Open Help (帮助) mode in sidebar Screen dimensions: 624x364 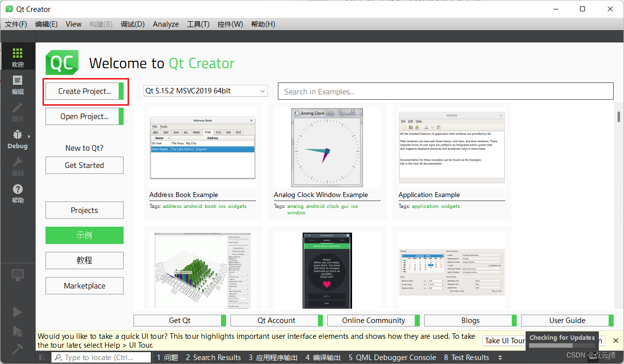click(18, 194)
